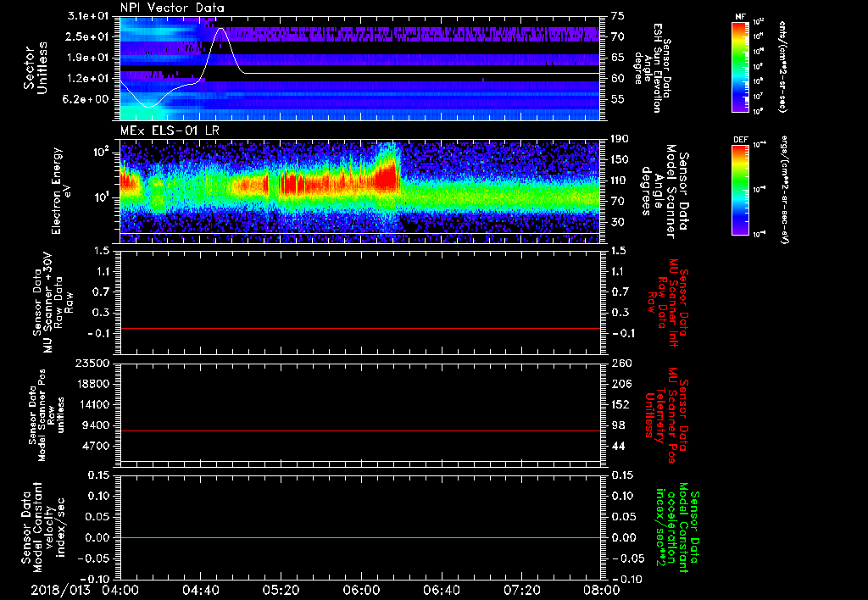Click the 06:40 time axis label

(441, 590)
